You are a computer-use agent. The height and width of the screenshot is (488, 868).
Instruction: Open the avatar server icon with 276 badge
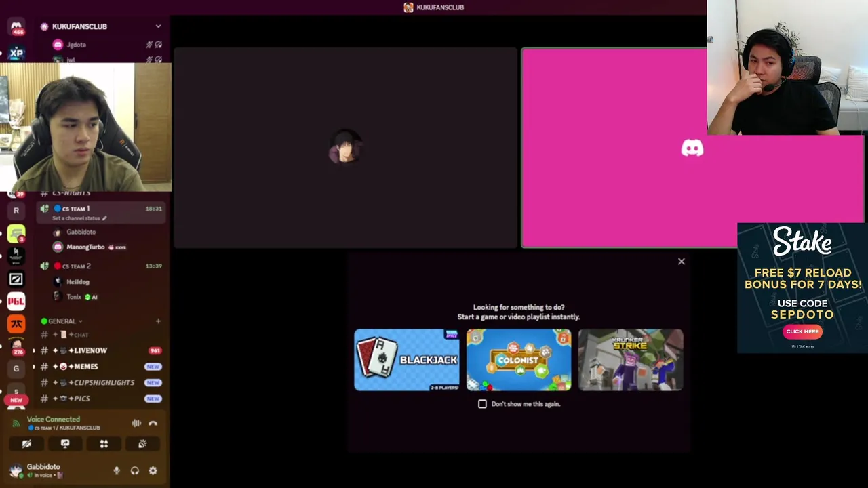(x=16, y=346)
